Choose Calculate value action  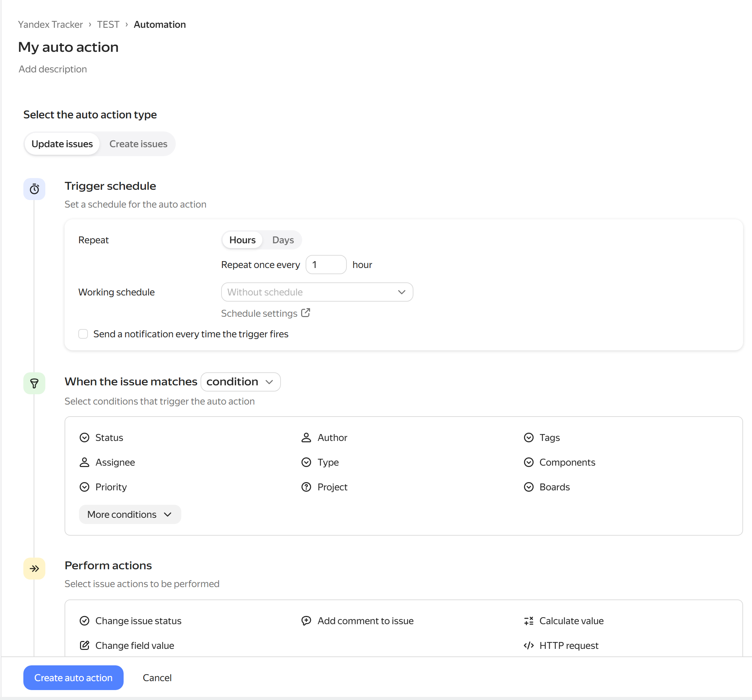[563, 621]
